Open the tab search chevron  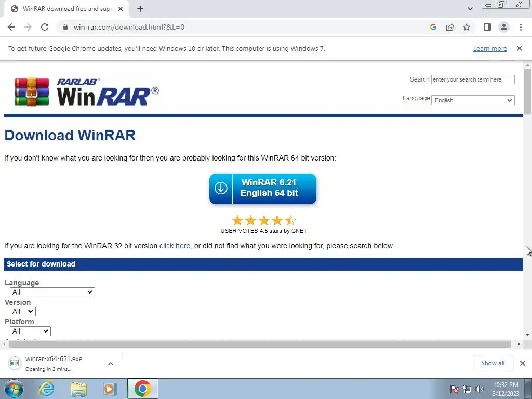tap(470, 9)
